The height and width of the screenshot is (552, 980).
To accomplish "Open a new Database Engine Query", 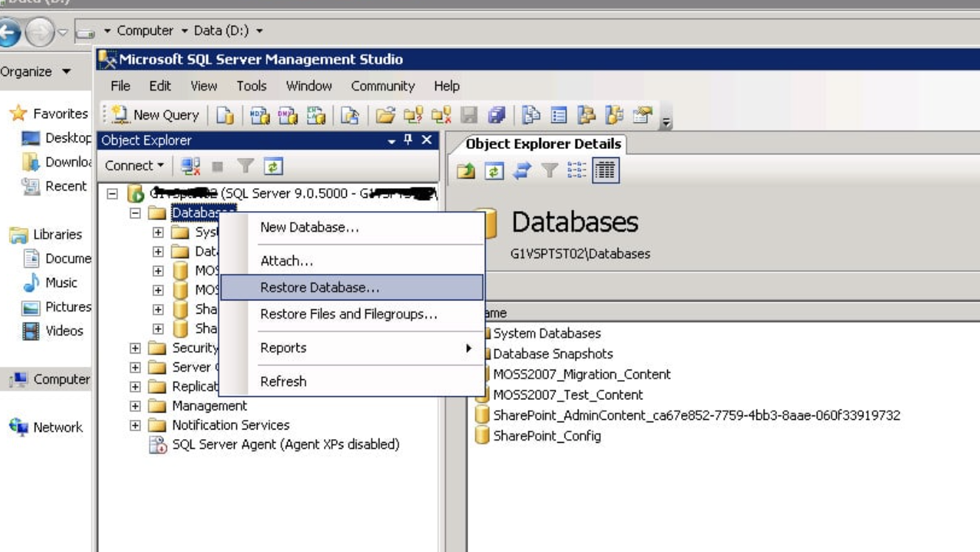I will click(x=226, y=115).
